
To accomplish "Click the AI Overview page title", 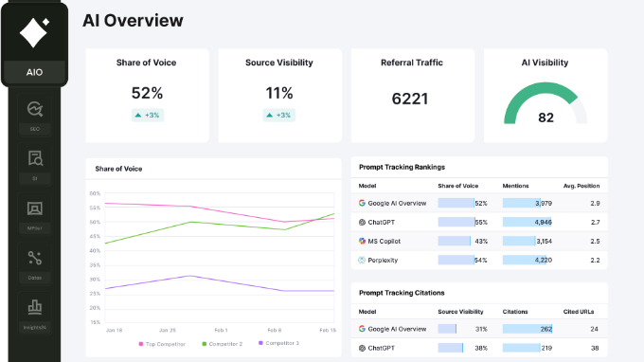I will (134, 21).
